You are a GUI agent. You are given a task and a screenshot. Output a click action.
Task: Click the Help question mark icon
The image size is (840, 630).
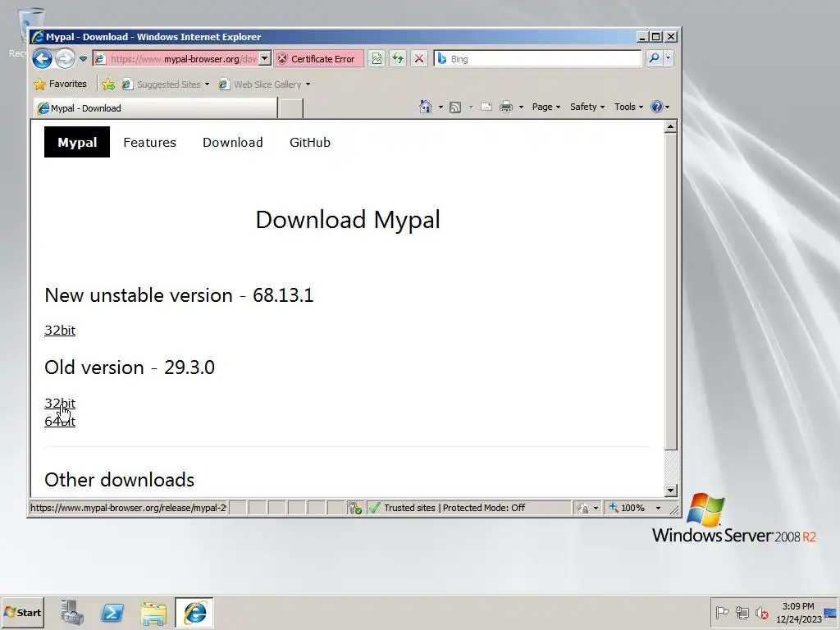[656, 107]
